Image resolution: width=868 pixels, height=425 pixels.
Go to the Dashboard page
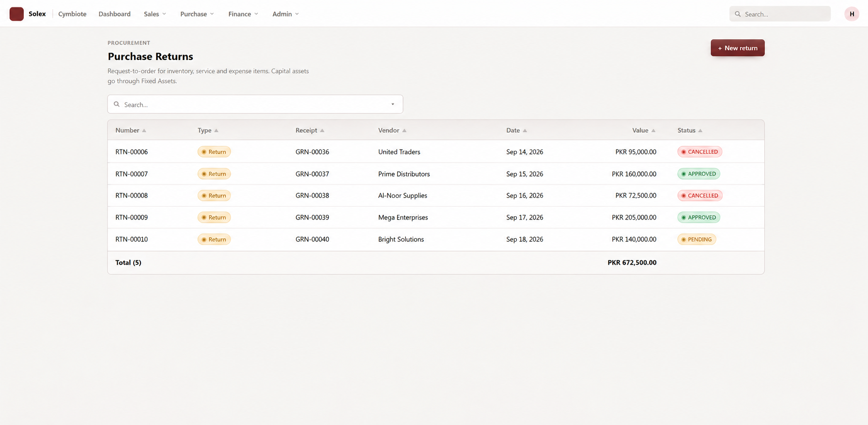point(115,14)
